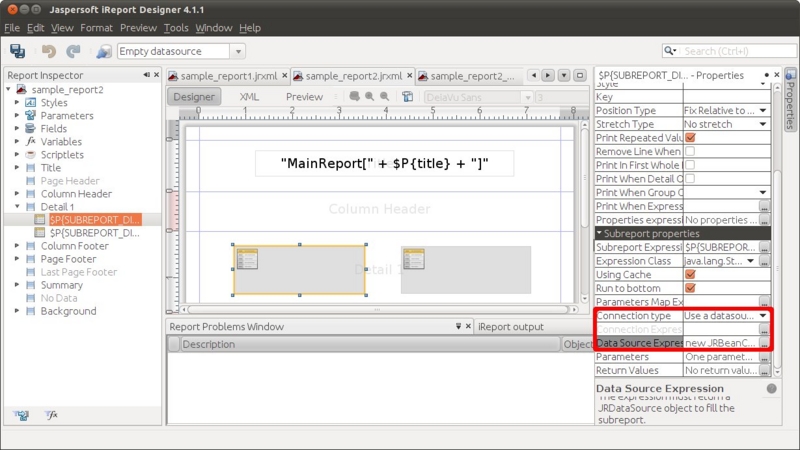
Task: Open the Window menu
Action: click(214, 28)
